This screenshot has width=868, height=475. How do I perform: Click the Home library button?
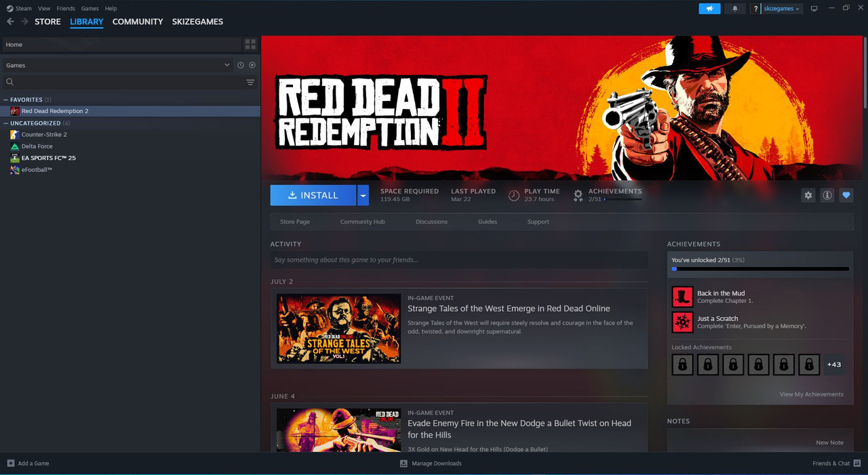[x=121, y=44]
